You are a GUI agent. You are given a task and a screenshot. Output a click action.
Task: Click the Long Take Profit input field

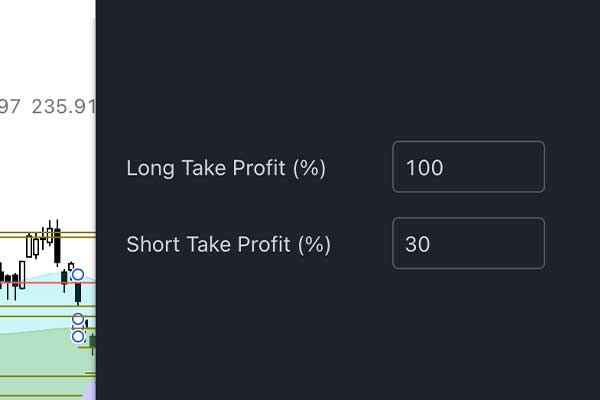468,167
